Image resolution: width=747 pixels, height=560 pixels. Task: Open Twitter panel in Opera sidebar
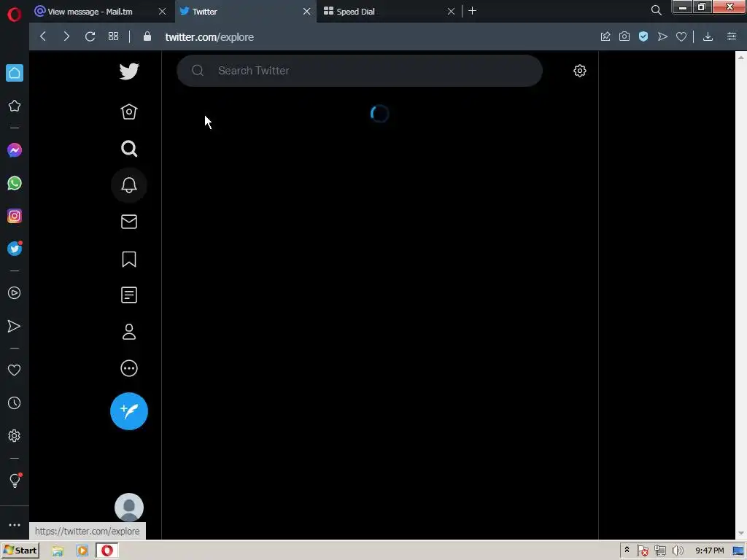point(15,249)
